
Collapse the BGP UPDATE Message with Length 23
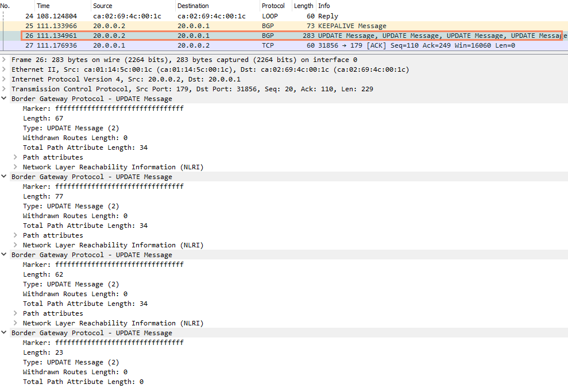(x=4, y=332)
